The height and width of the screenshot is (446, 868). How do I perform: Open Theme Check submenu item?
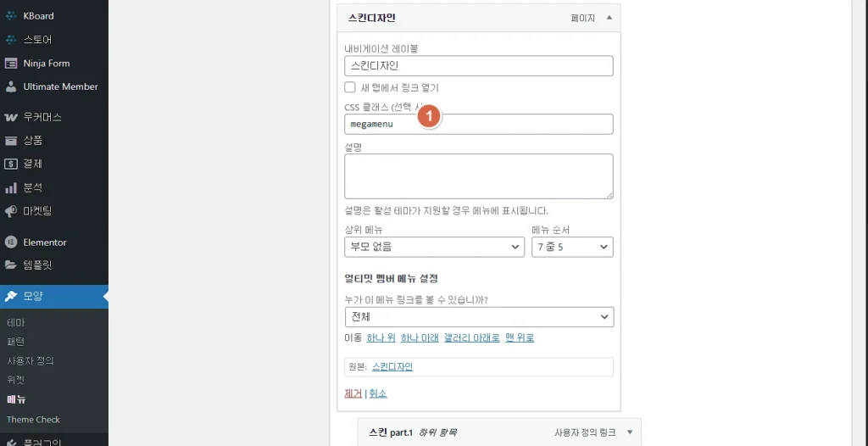click(33, 420)
